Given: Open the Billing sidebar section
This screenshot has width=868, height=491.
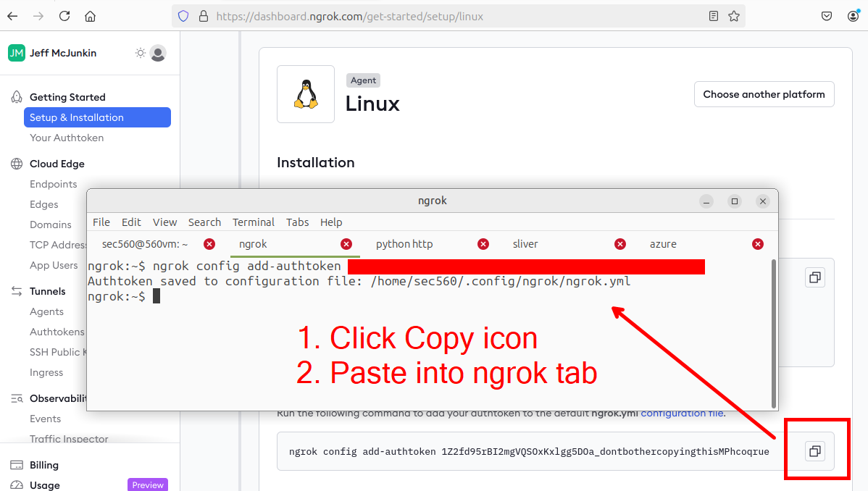Looking at the screenshot, I should [44, 465].
